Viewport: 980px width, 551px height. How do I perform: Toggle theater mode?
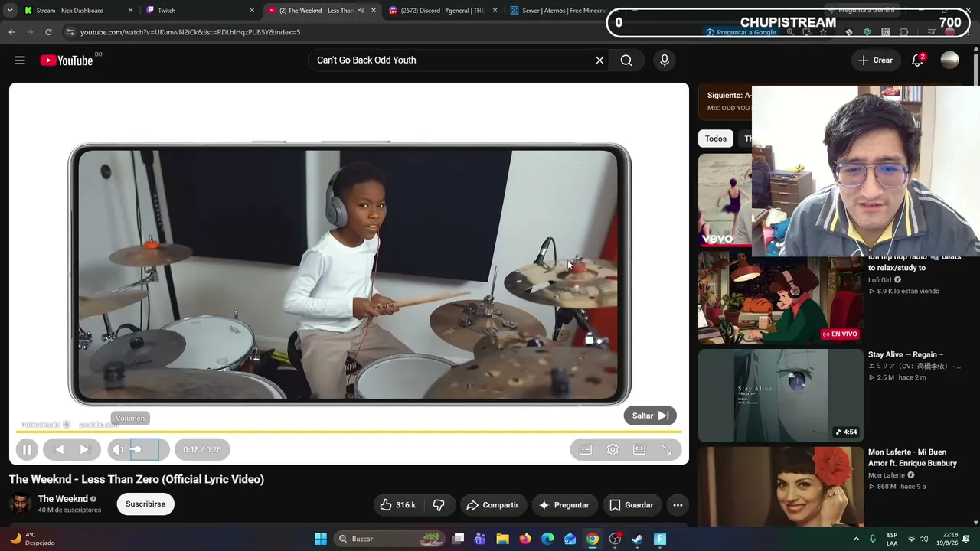click(639, 449)
